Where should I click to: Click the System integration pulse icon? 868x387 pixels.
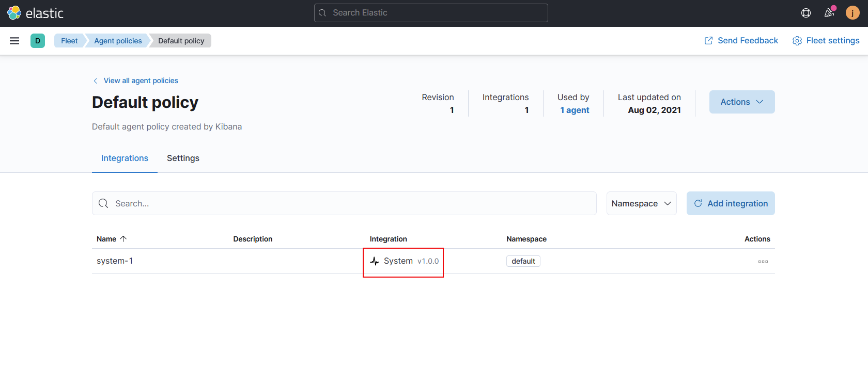pyautogui.click(x=375, y=261)
